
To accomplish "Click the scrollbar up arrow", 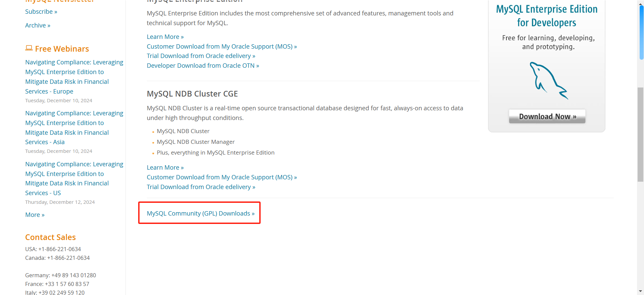I will pos(640,4).
